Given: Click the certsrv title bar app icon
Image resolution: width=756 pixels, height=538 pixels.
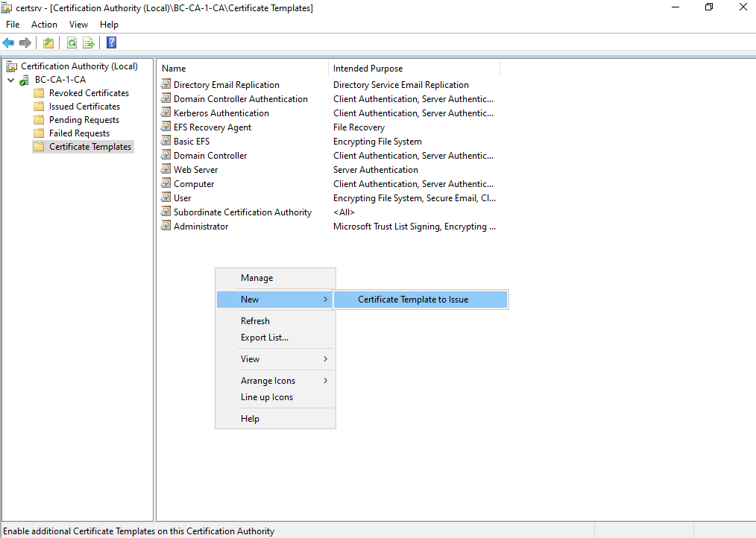Looking at the screenshot, I should point(7,7).
